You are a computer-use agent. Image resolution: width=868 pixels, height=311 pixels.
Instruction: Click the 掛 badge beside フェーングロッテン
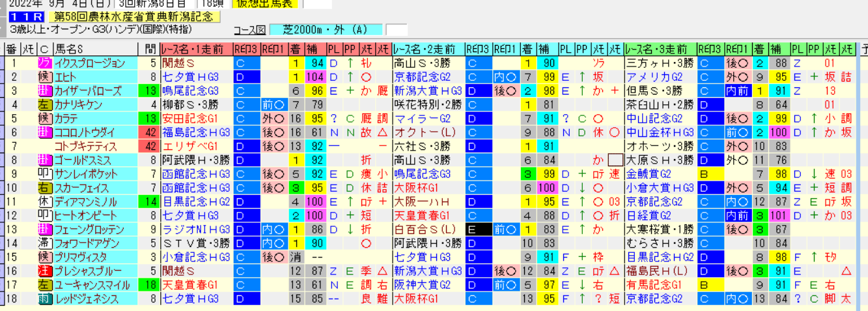tap(45, 230)
